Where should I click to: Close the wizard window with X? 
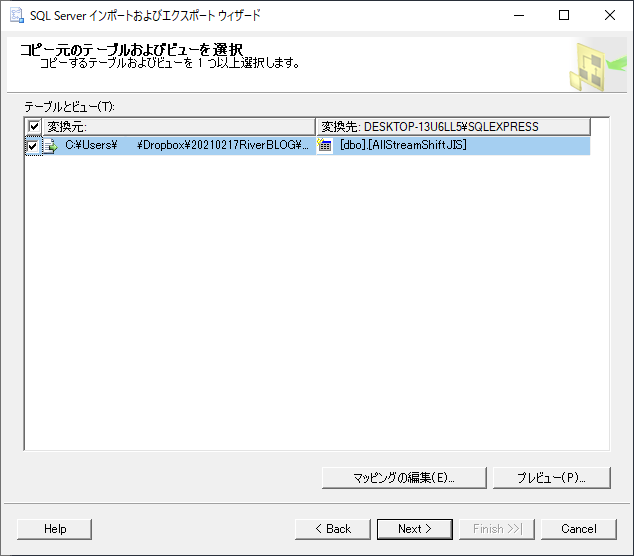point(609,15)
